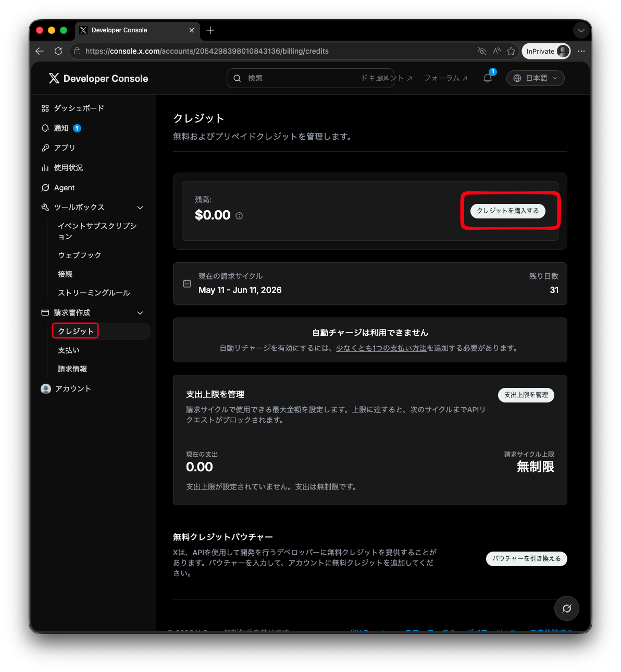Click the ツールボックス wrench icon

45,207
